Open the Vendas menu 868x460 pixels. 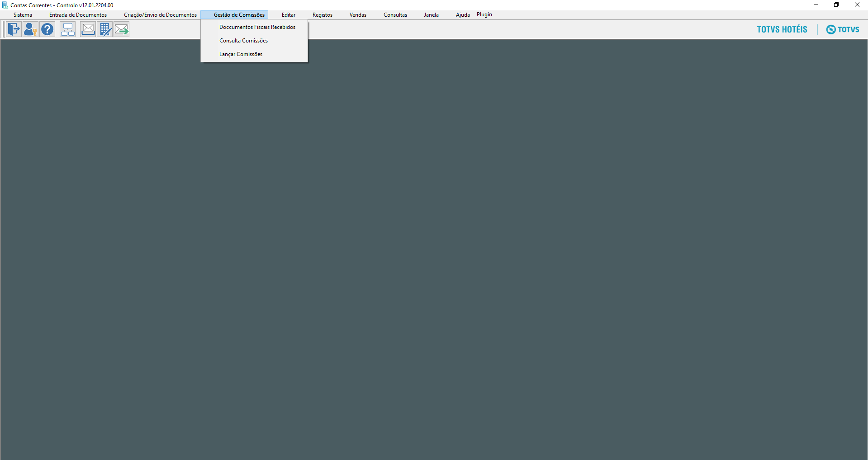coord(358,15)
